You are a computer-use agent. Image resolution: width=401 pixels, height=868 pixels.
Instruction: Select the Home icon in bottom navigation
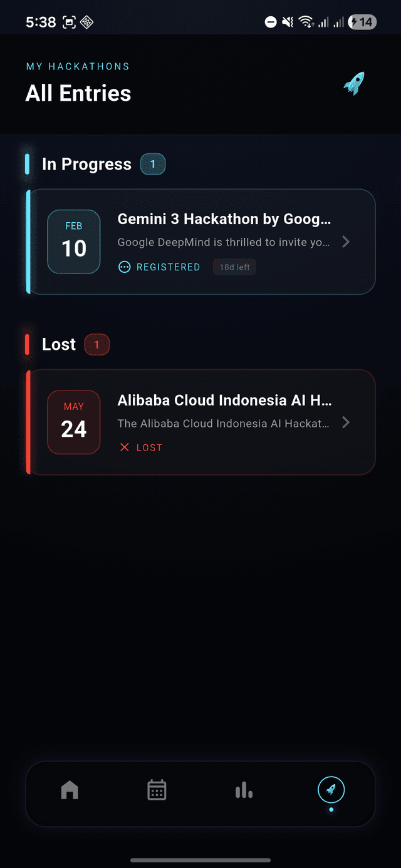70,790
